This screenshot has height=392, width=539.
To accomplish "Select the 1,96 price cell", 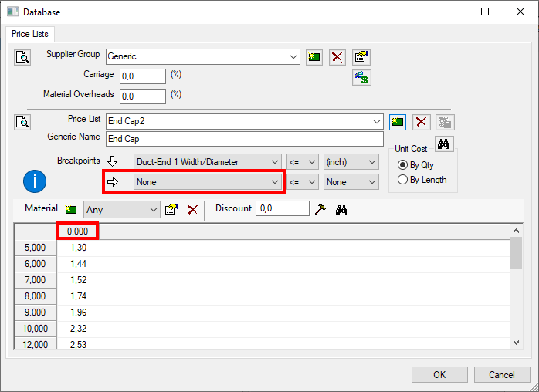I will pos(78,313).
